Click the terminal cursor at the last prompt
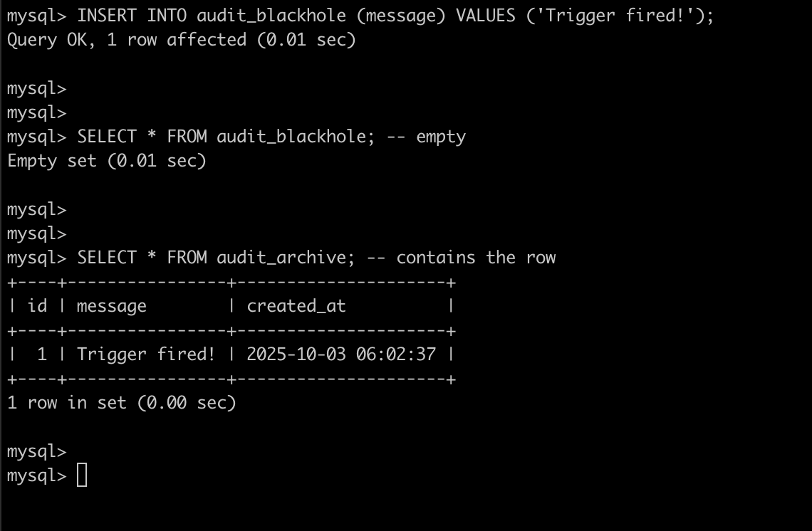 point(82,475)
